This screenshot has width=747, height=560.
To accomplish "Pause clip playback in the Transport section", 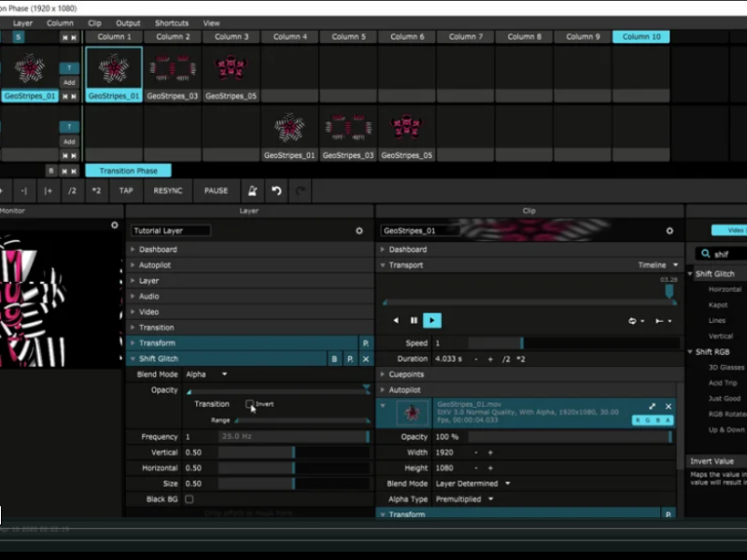I will point(414,320).
